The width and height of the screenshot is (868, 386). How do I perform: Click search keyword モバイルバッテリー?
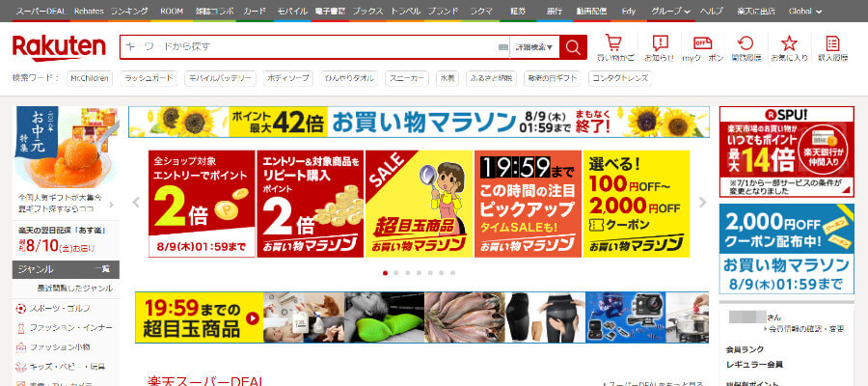coord(220,78)
